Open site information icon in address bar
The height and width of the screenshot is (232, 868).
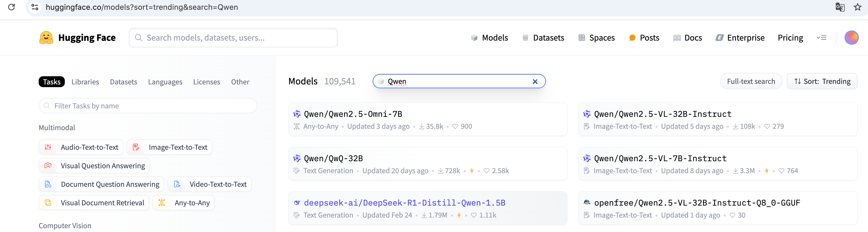35,7
